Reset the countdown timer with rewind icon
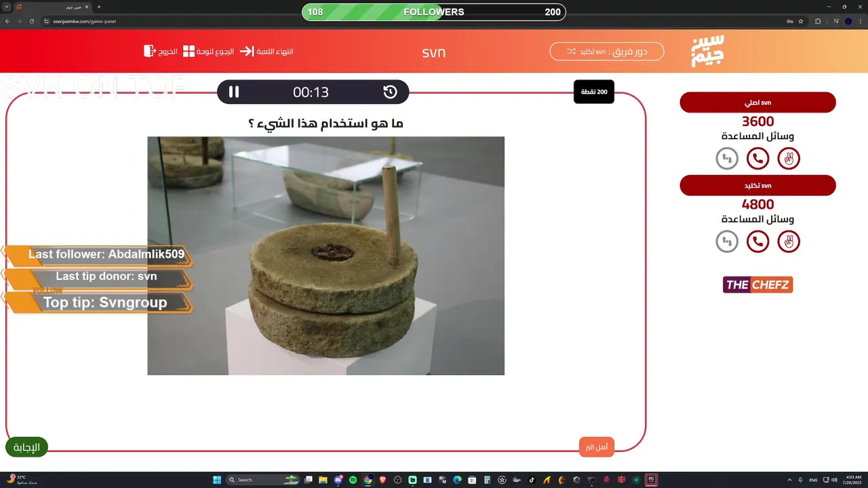This screenshot has height=488, width=868. 390,92
